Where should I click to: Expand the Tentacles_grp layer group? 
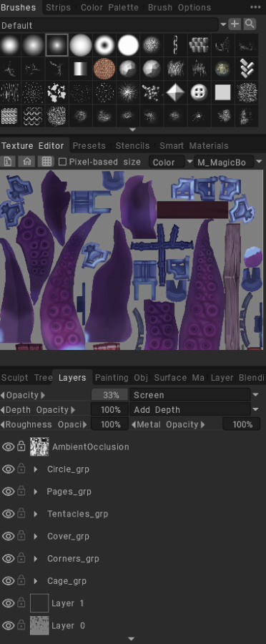36,514
